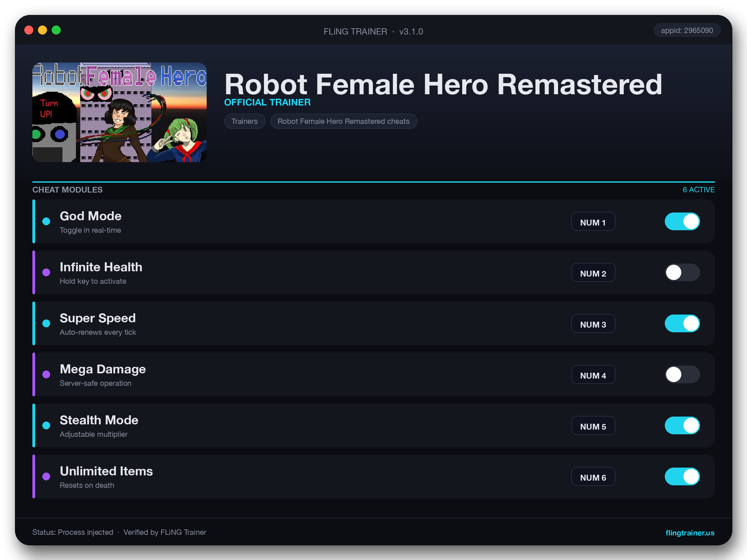Click the purple dot beside Unlimited Items
This screenshot has width=747, height=560.
click(x=46, y=476)
